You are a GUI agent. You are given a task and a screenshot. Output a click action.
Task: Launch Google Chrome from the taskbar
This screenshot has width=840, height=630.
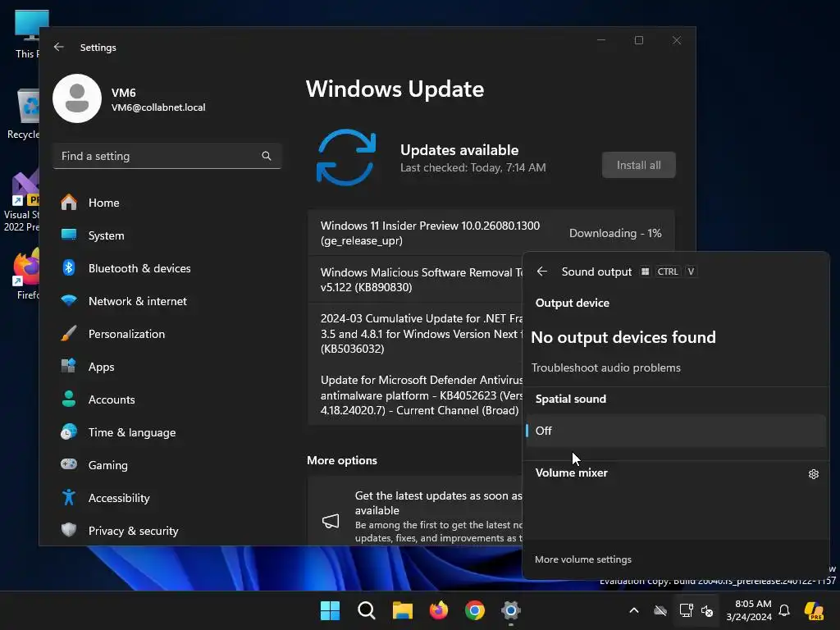point(475,610)
